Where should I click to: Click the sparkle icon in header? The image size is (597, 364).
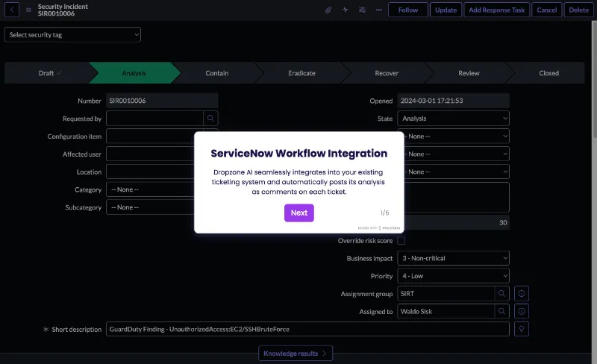[x=345, y=10]
